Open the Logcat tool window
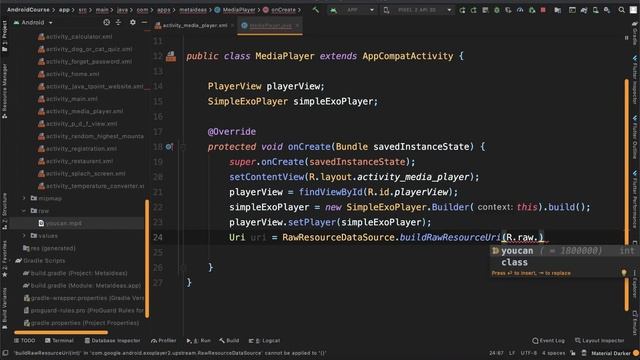The height and width of the screenshot is (360, 640). (x=264, y=340)
